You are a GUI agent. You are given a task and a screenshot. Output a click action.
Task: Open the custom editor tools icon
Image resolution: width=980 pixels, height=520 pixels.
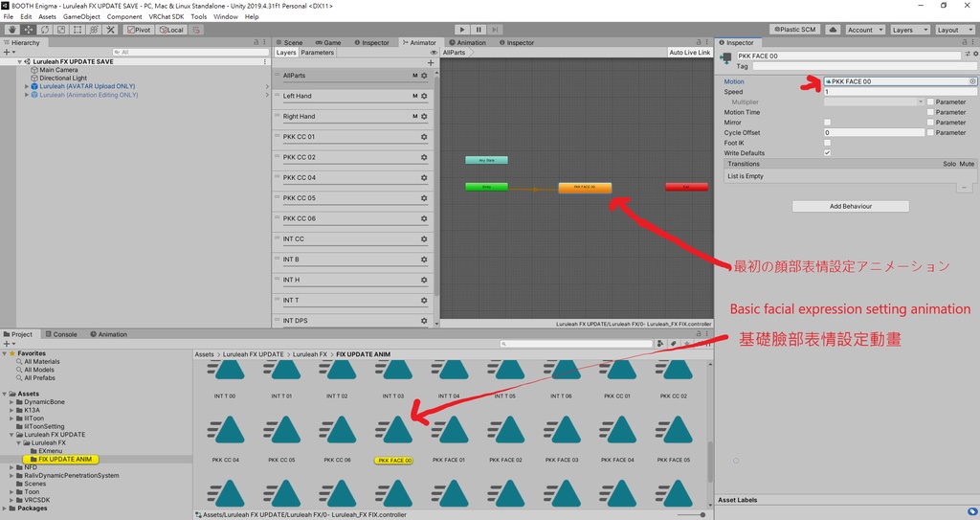click(x=111, y=30)
